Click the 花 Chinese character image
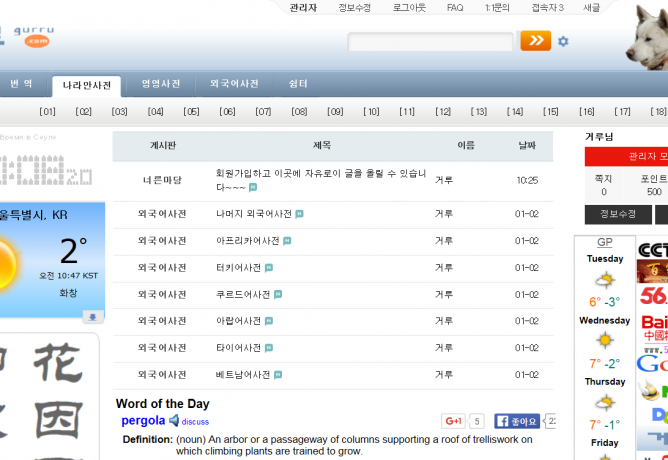The width and height of the screenshot is (668, 460). tap(58, 363)
